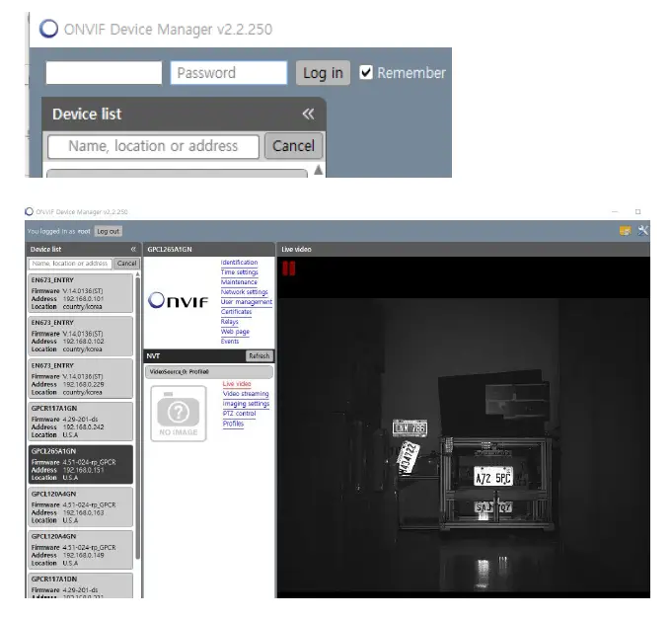Click the large Cancel button in upper window
Image resolution: width=672 pixels, height=619 pixels.
294,146
